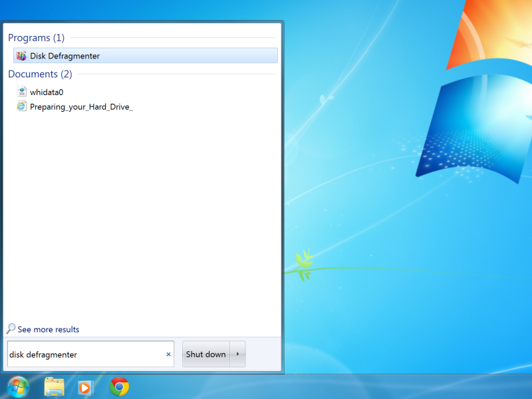Open the Preparing_your_Hard_Drive_ document
The width and height of the screenshot is (532, 399).
coord(80,106)
